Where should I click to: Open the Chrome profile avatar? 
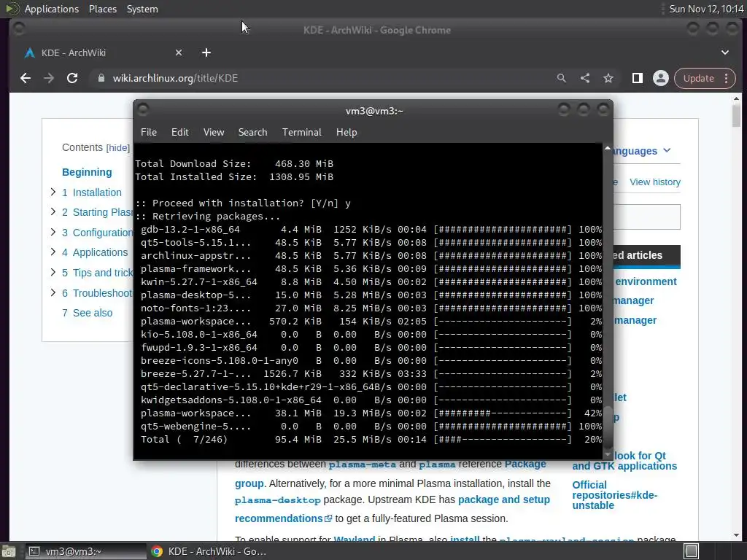[x=661, y=78]
